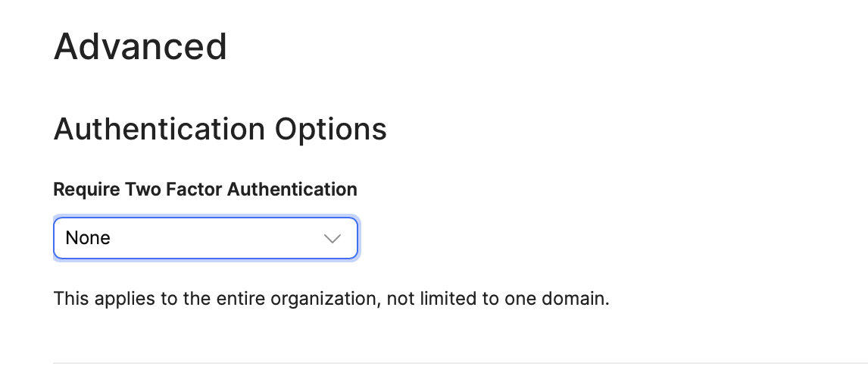
Task: Click the 'Require Two Factor Authentication' field label
Action: tap(205, 190)
